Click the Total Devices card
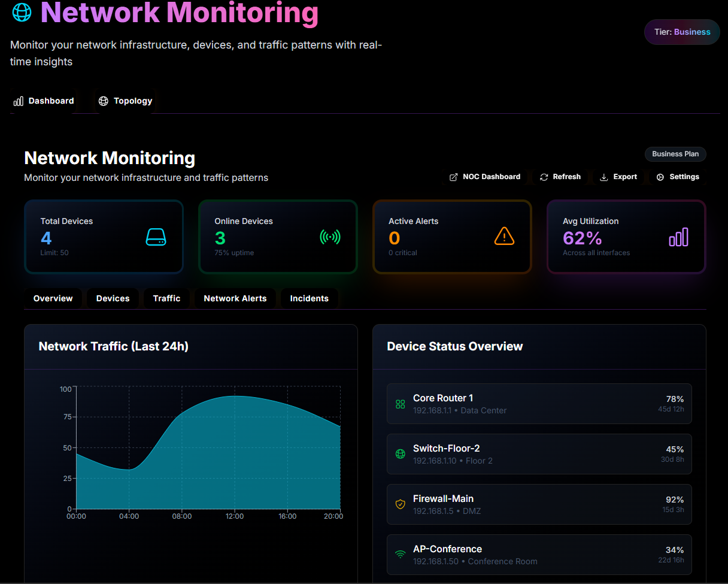Viewport: 728px width, 584px height. click(x=104, y=237)
